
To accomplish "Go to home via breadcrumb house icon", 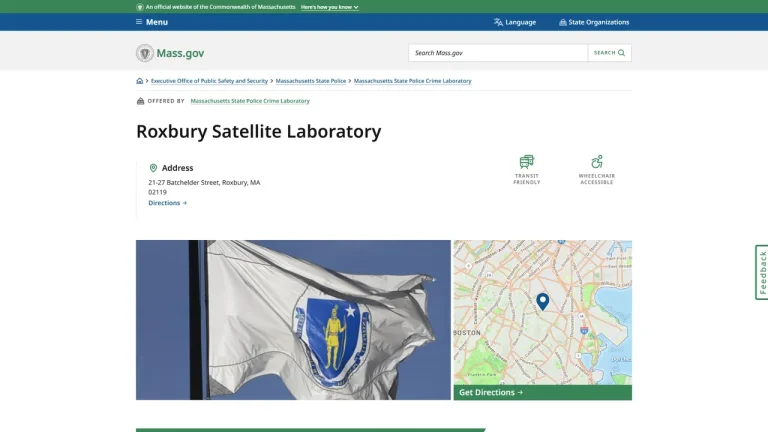I will [x=140, y=81].
